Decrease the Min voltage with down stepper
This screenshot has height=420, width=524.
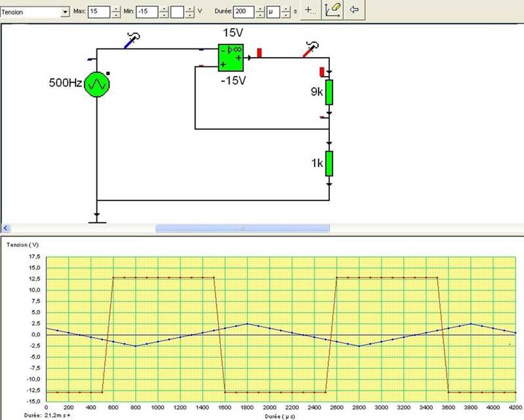164,14
